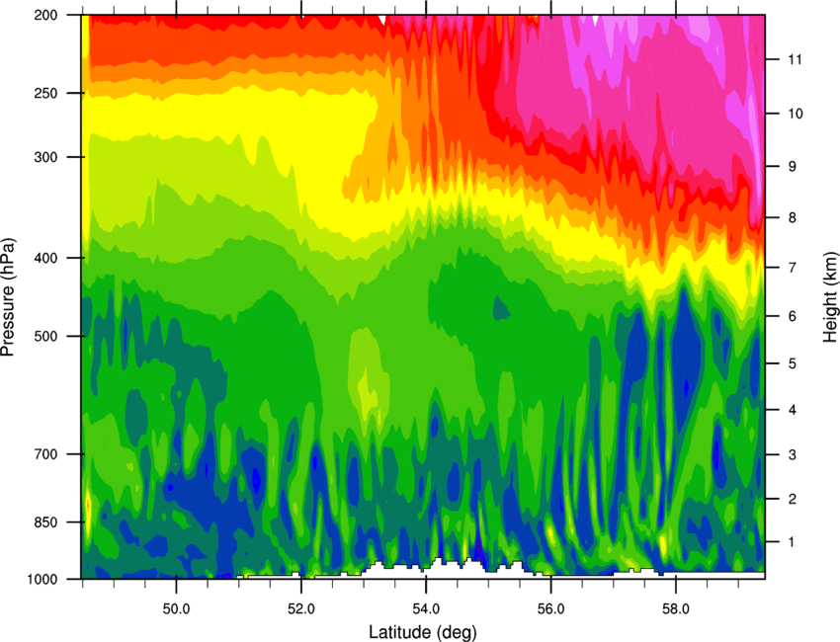The height and width of the screenshot is (642, 840).
Task: Click the 'Height (km)' axis title
Action: tap(830, 295)
